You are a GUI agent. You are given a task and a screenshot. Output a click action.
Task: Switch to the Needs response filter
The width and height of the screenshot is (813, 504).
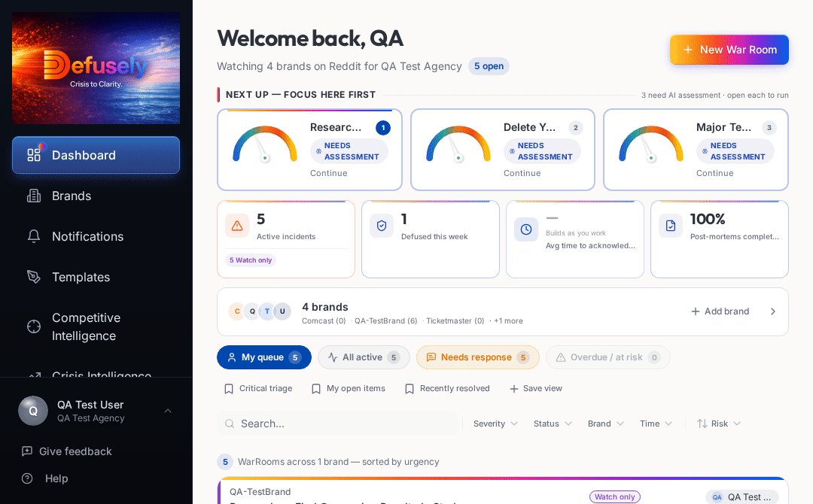(x=477, y=357)
